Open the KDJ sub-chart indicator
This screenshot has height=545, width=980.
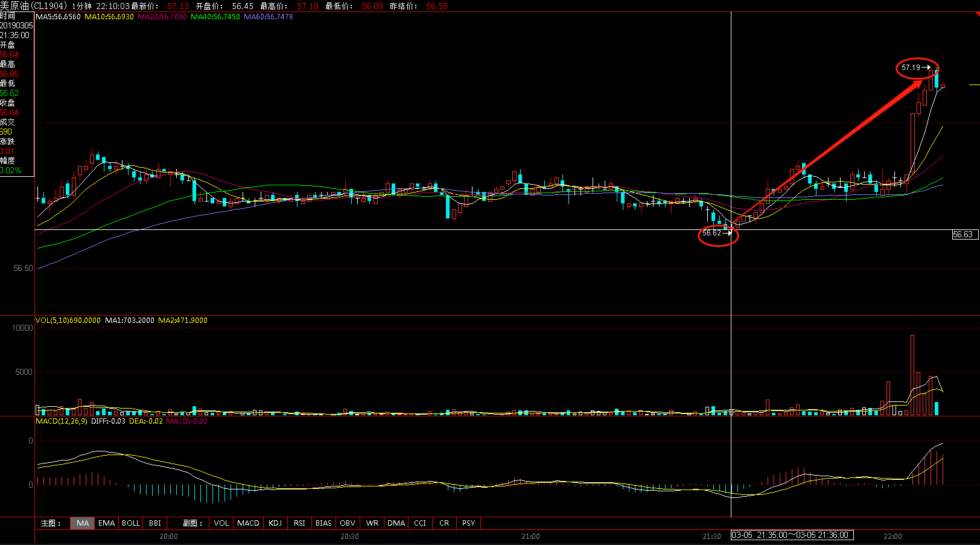click(x=275, y=523)
